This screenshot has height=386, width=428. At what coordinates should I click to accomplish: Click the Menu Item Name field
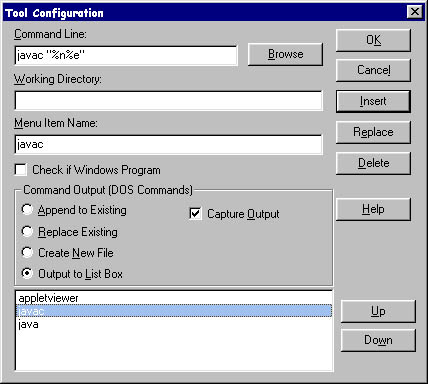(169, 144)
